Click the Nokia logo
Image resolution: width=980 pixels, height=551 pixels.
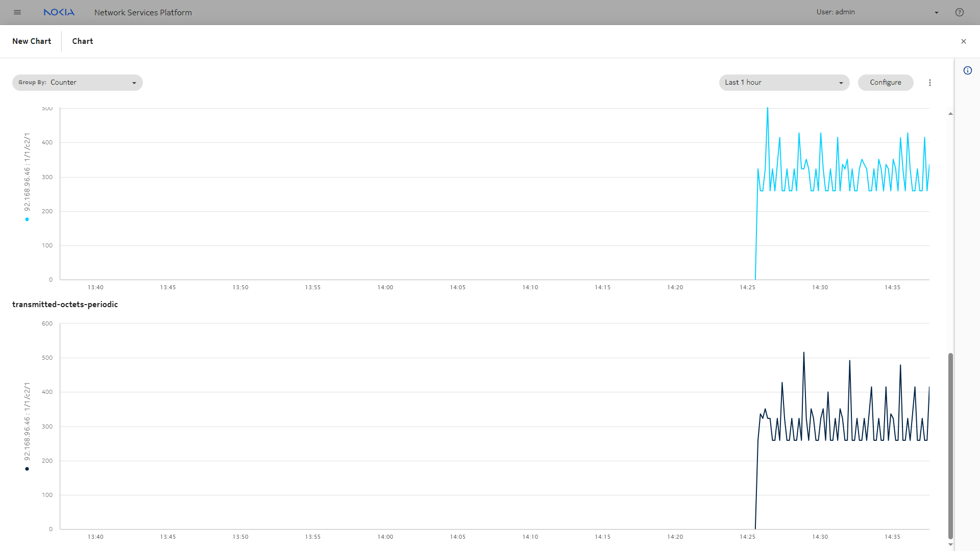tap(59, 12)
